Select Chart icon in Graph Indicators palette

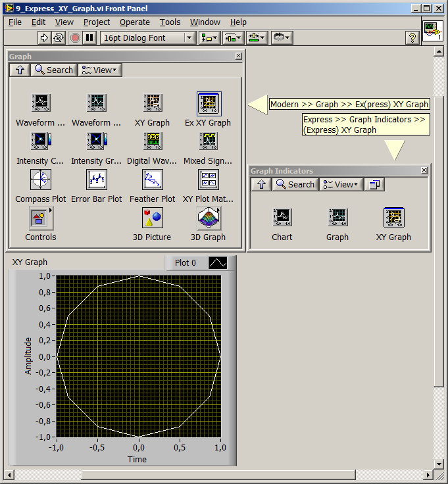coord(282,217)
